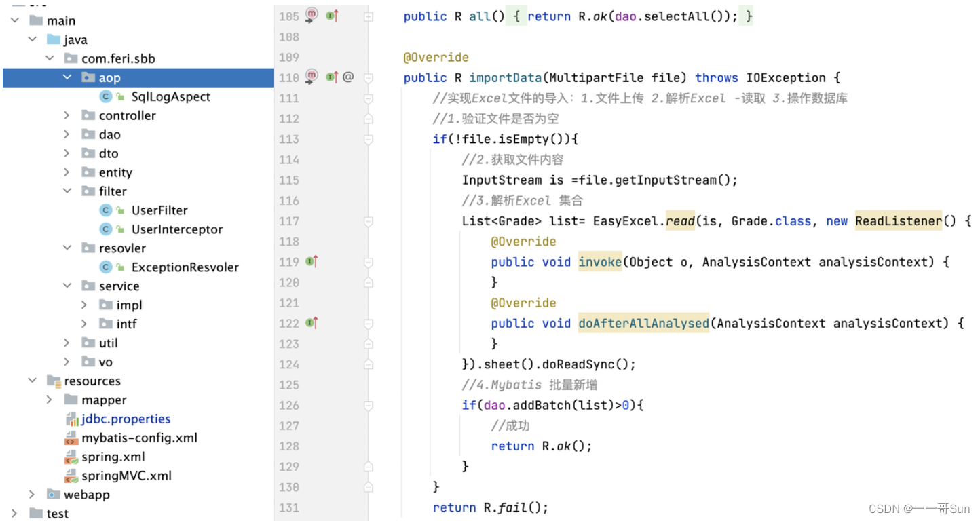Click the override gutter icon on line 122

[312, 323]
